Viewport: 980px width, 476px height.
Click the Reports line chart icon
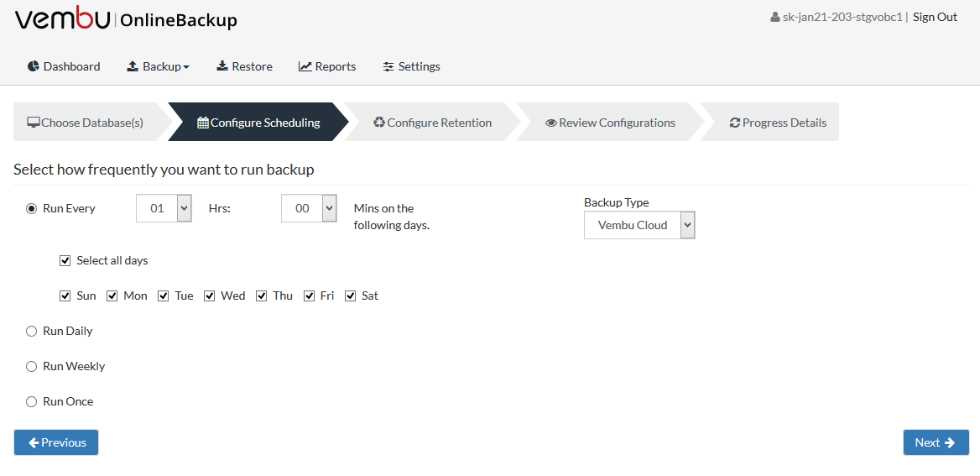tap(305, 66)
